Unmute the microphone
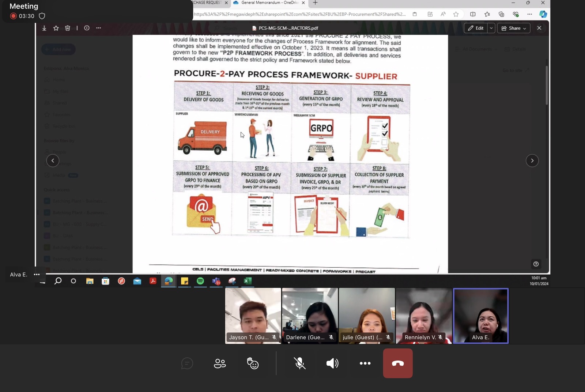This screenshot has width=585, height=392. tap(299, 363)
